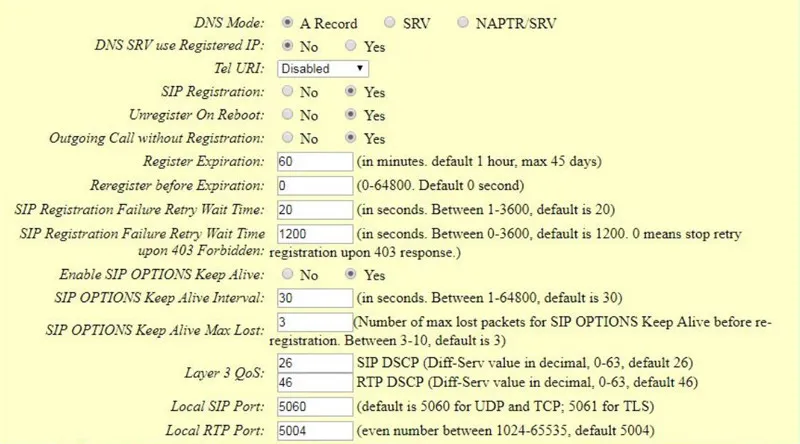Disable SIP Registration by selecting No
800x444 pixels.
pos(288,92)
